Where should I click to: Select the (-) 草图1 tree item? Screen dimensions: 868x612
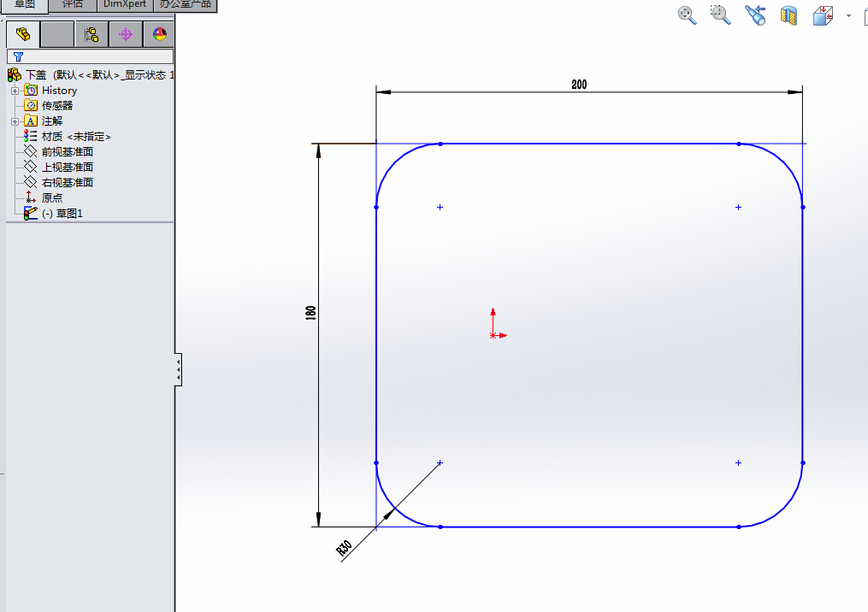pyautogui.click(x=62, y=213)
